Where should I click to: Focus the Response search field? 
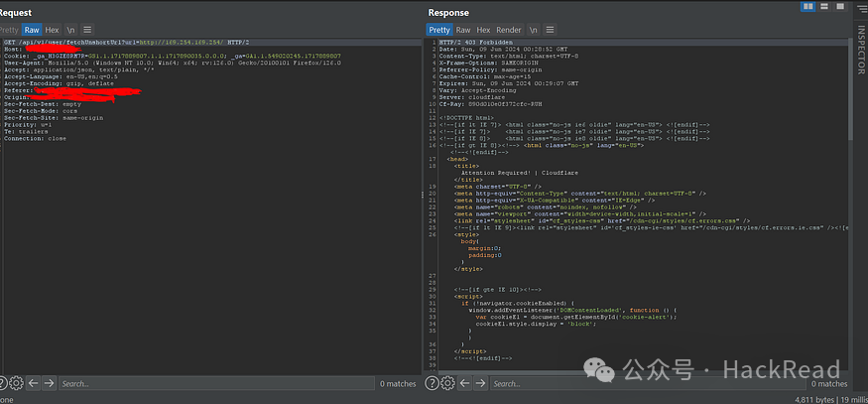pyautogui.click(x=648, y=383)
